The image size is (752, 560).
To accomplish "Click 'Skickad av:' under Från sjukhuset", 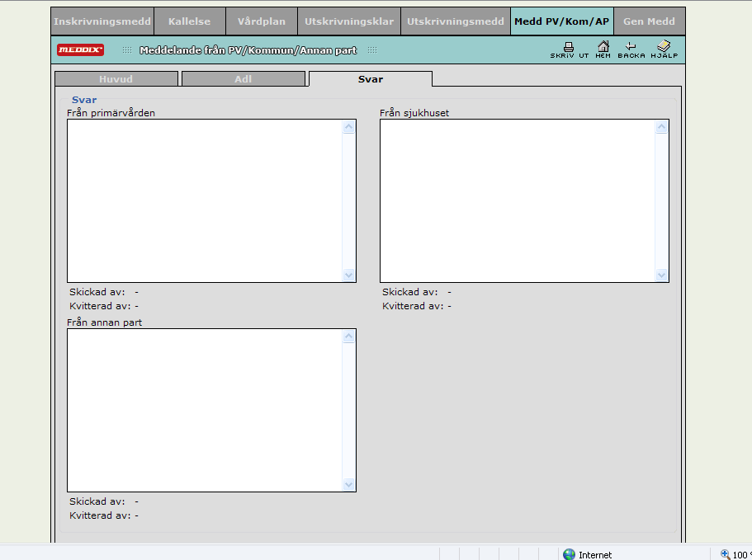I will [x=410, y=292].
